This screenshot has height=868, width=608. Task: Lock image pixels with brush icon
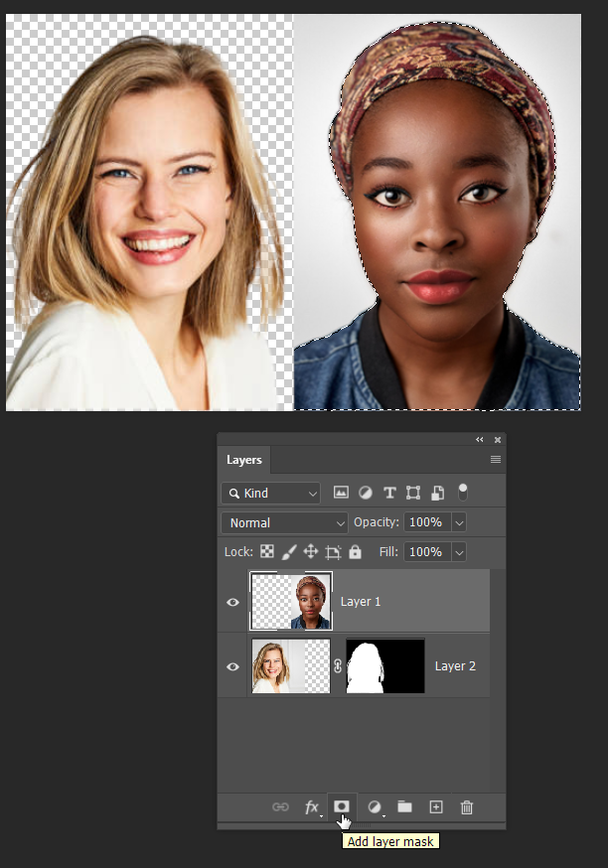(x=289, y=551)
